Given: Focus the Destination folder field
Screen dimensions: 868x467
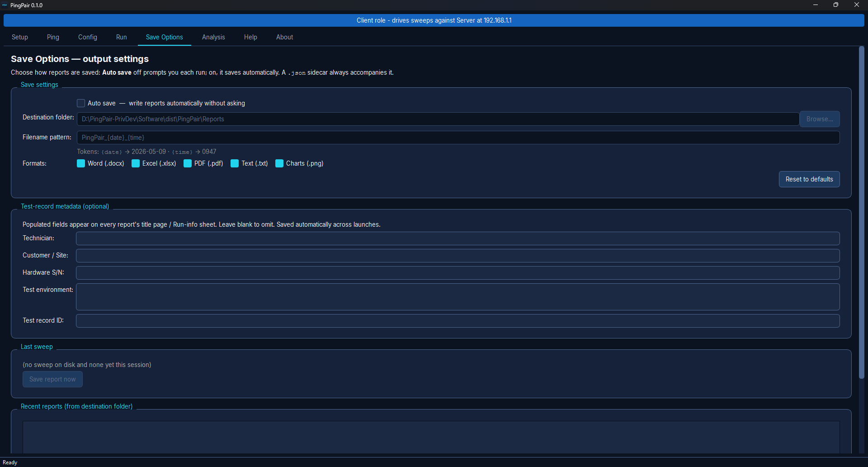Looking at the screenshot, I should click(x=438, y=119).
